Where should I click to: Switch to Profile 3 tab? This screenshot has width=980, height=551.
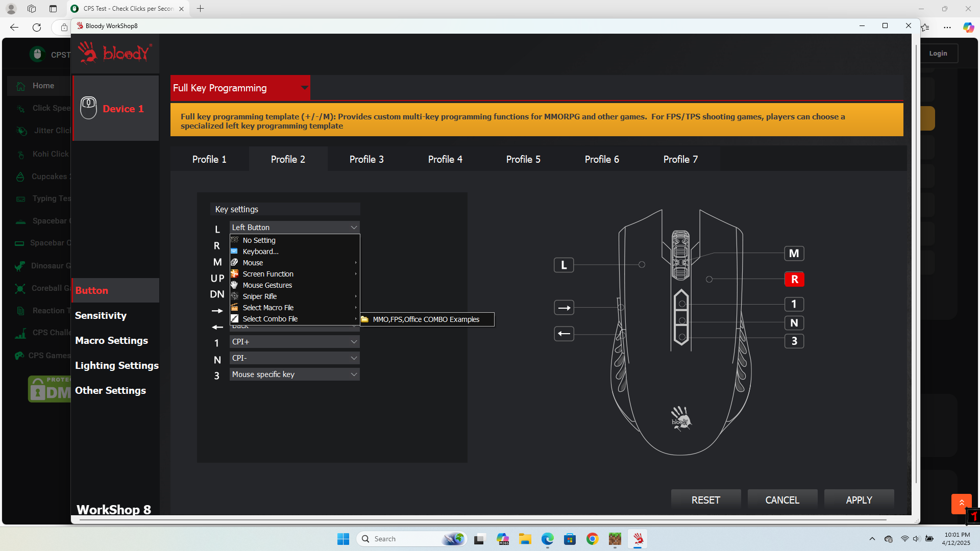366,159
